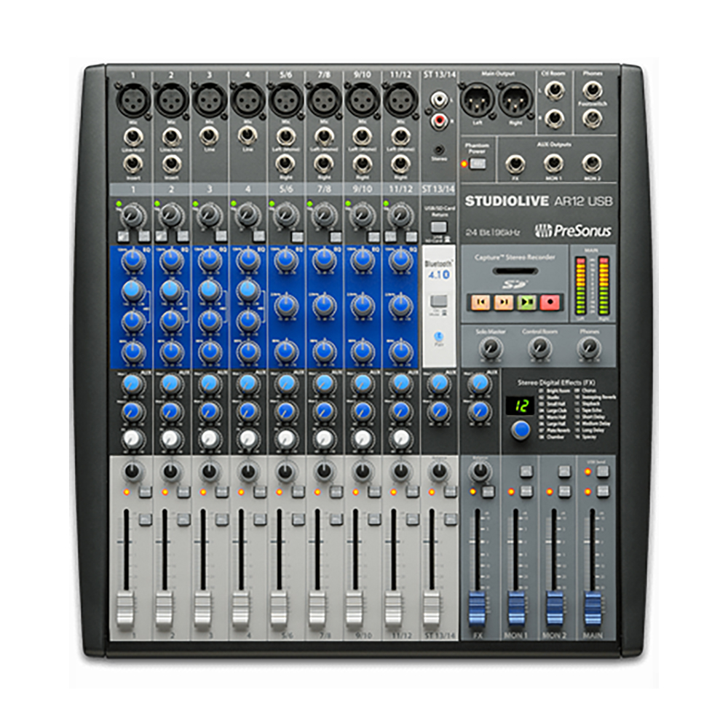Click the main stereo level meter
Viewport: 728px width, 728px height.
tap(592, 286)
